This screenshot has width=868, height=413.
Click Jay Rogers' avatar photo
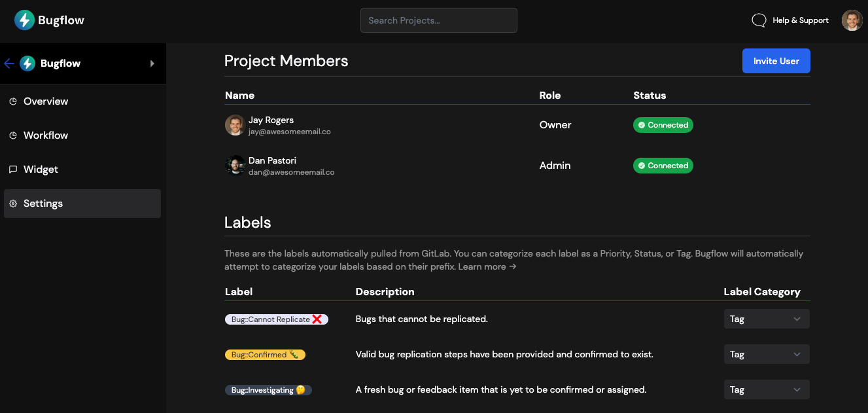pos(235,125)
